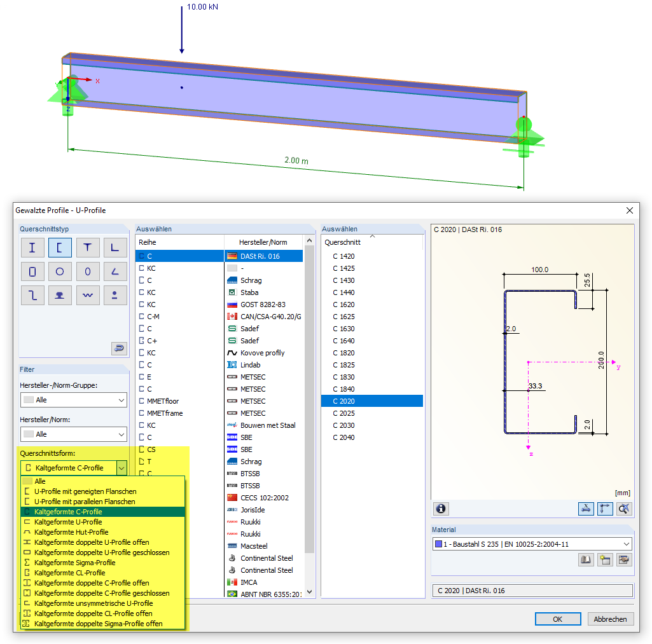Sort by the Querschnitt column header
Image resolution: width=652 pixels, height=644 pixels.
click(372, 242)
